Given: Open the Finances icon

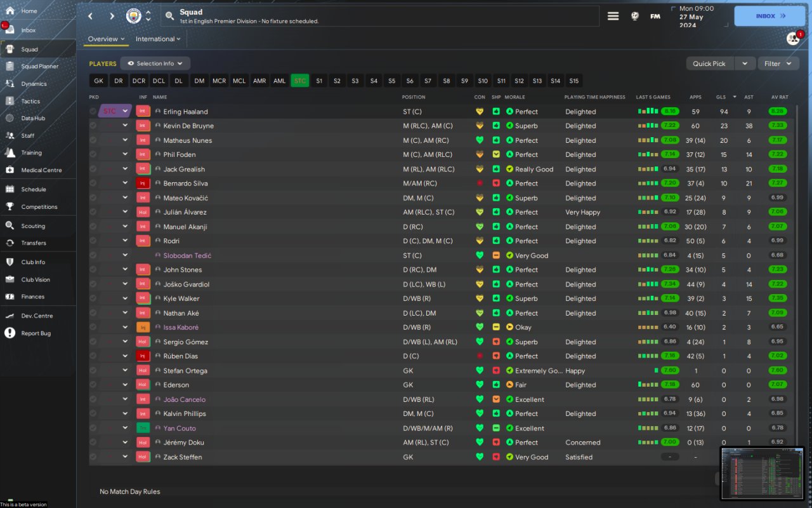Looking at the screenshot, I should click(x=10, y=297).
